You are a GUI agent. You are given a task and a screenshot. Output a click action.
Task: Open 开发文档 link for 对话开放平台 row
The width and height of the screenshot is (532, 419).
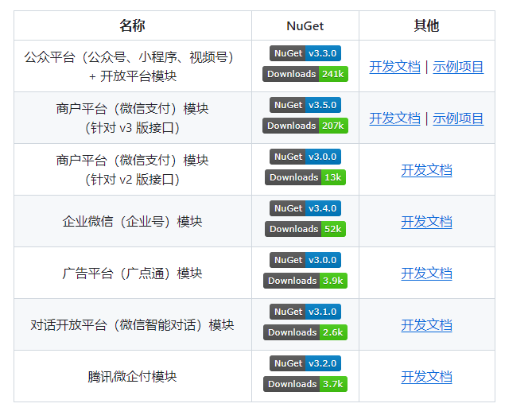[426, 325]
